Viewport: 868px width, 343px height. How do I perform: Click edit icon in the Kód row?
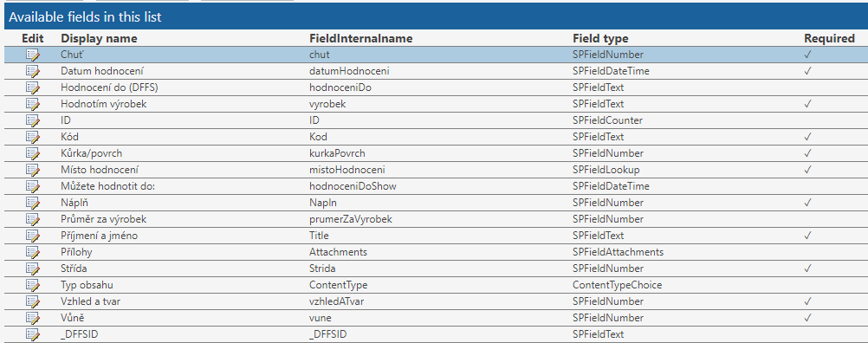click(x=33, y=137)
